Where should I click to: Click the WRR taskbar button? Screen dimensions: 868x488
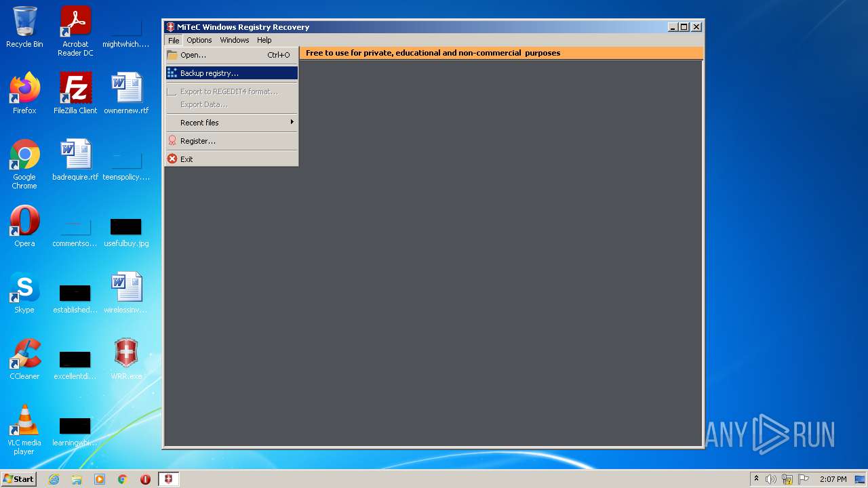coord(169,479)
